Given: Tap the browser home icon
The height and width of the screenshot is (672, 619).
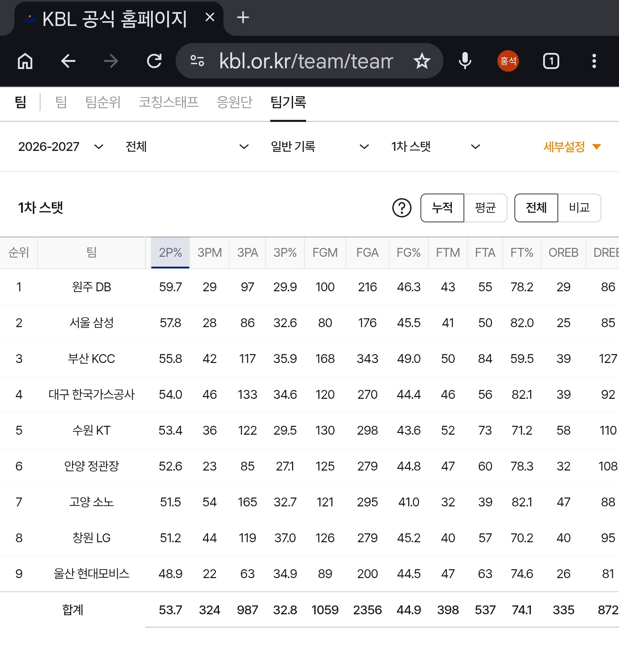Looking at the screenshot, I should tap(25, 61).
